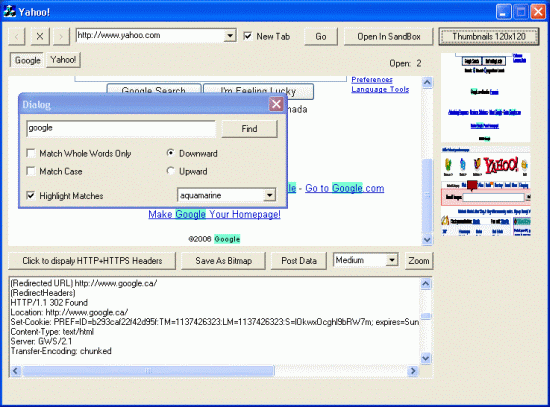Click the browser view scrollbar thumb
550x407 pixels.
tap(427, 196)
